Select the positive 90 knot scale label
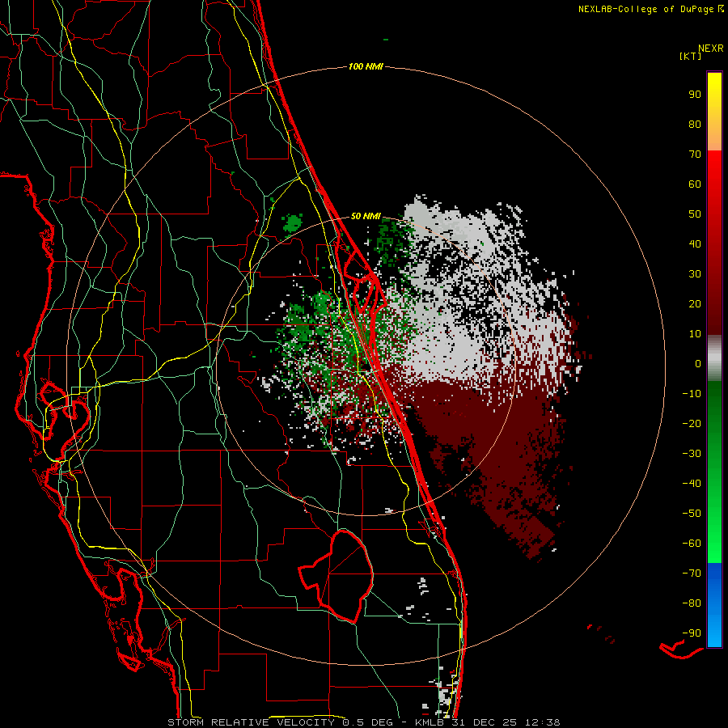This screenshot has height=728, width=728. pos(695,95)
